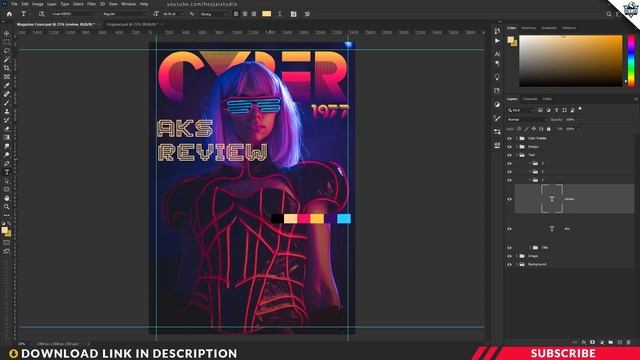Open the File menu

click(x=15, y=4)
